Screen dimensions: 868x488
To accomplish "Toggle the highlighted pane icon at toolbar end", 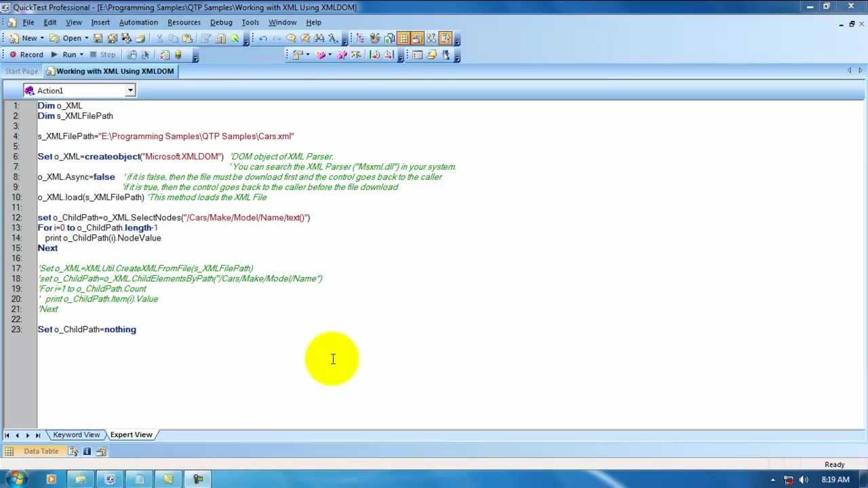I will 446,39.
